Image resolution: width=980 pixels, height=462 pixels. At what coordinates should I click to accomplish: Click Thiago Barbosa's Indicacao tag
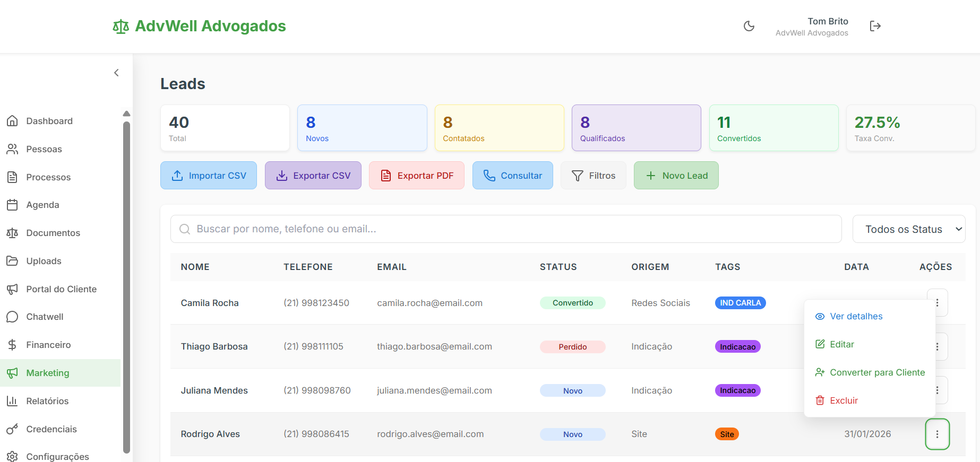738,347
